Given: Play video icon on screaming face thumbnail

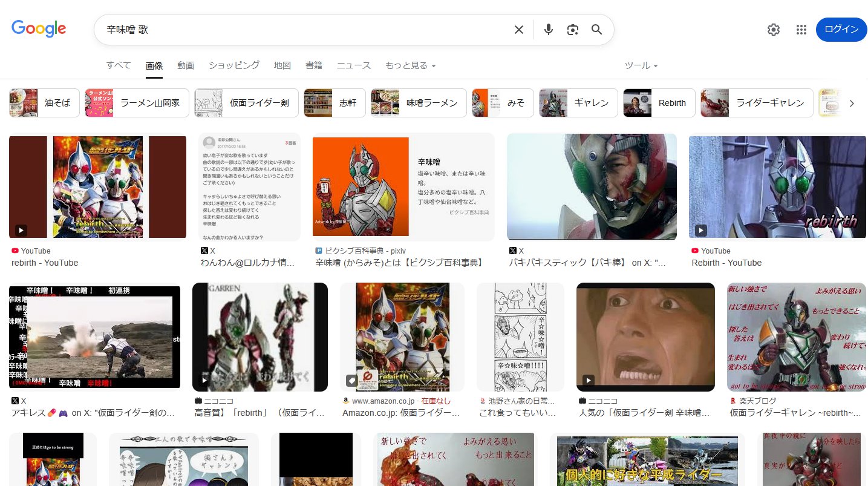Looking at the screenshot, I should (589, 380).
